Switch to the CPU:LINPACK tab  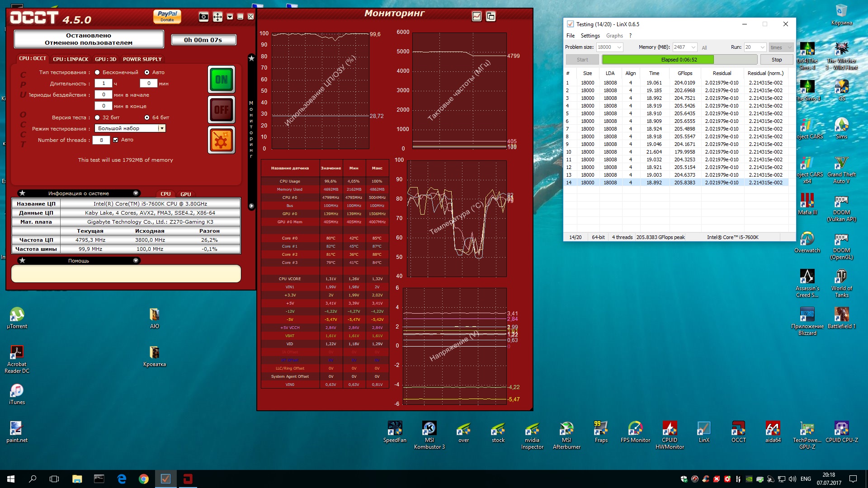[71, 59]
